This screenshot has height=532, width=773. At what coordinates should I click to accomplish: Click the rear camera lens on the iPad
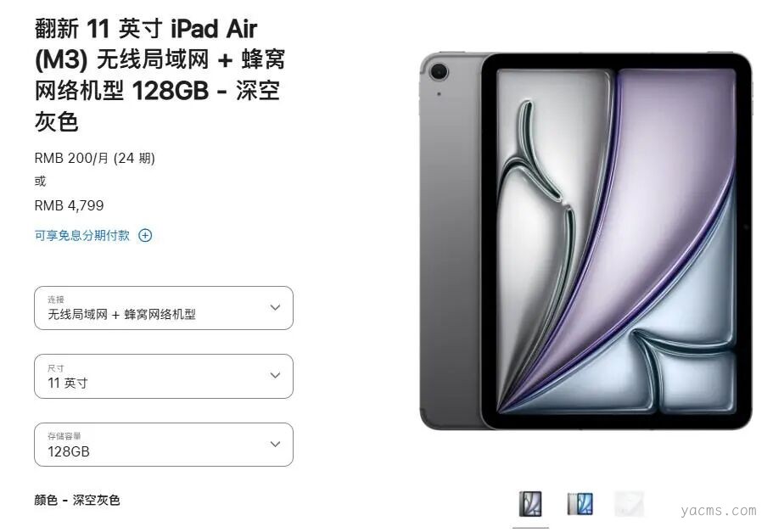(439, 72)
